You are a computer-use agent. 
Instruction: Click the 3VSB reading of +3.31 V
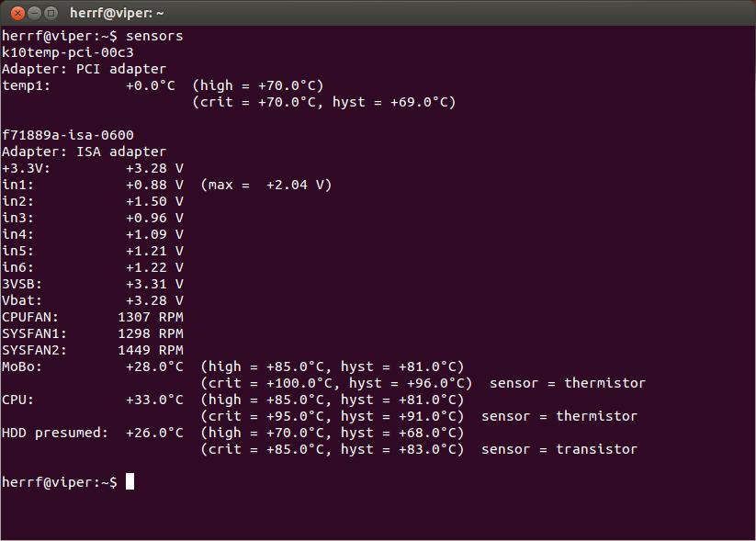tap(154, 284)
